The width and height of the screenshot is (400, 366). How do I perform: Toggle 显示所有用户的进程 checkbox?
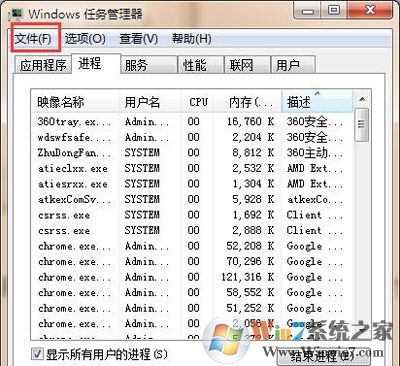tap(37, 354)
